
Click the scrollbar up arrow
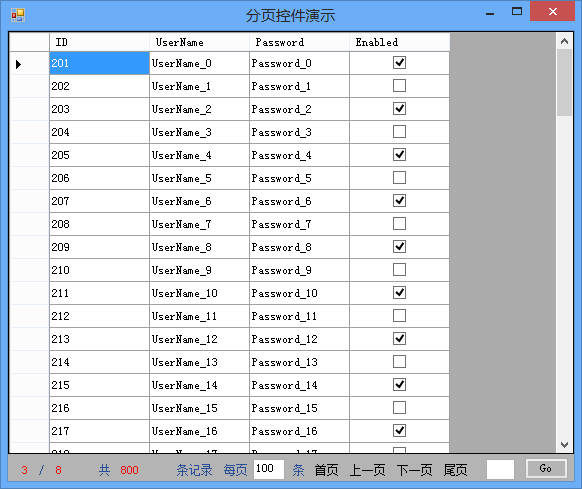point(564,41)
